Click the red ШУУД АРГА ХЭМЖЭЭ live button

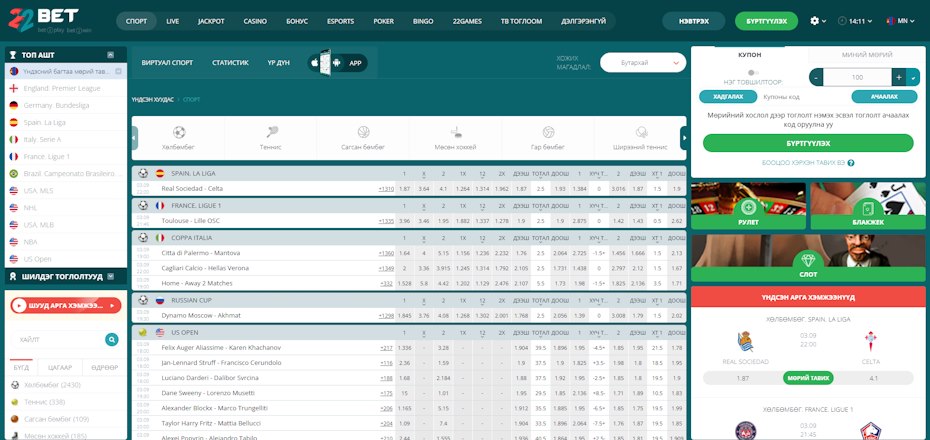pos(66,305)
